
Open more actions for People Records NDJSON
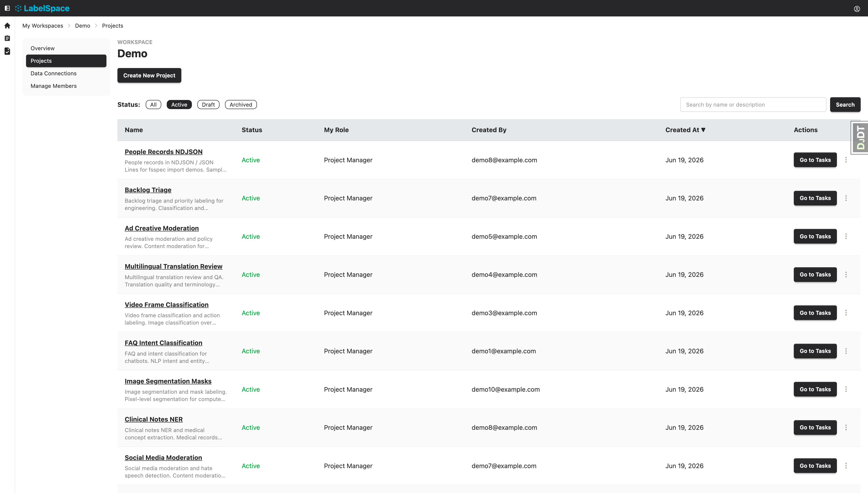click(x=846, y=160)
